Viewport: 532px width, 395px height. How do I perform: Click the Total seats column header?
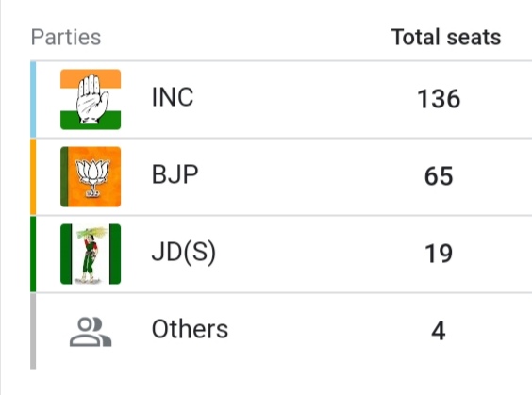pyautogui.click(x=446, y=37)
